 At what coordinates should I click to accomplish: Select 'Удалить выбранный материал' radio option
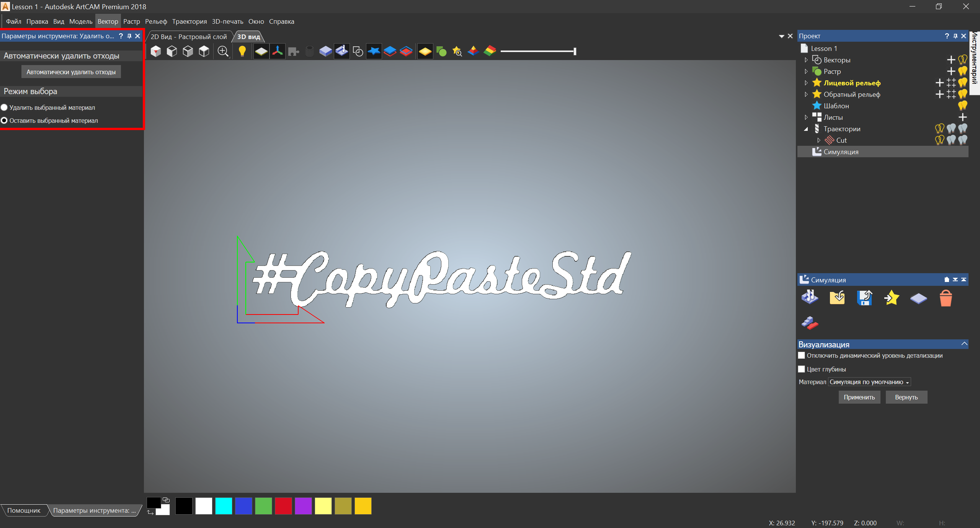point(4,108)
